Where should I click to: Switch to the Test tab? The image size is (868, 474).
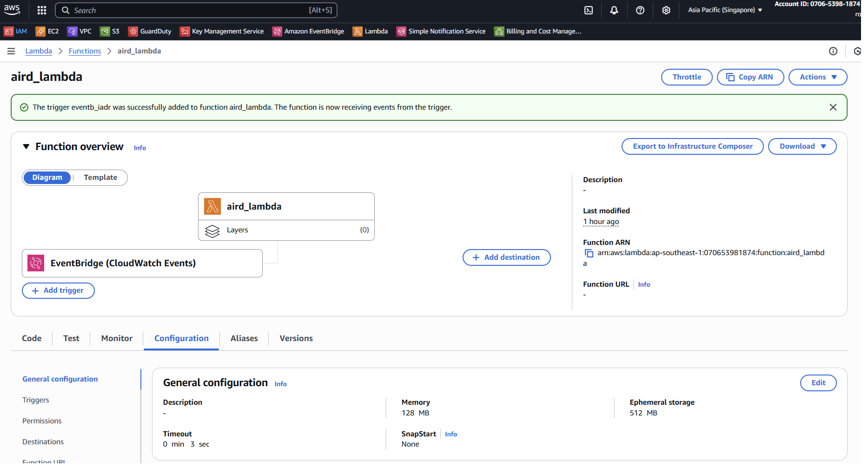pos(71,338)
